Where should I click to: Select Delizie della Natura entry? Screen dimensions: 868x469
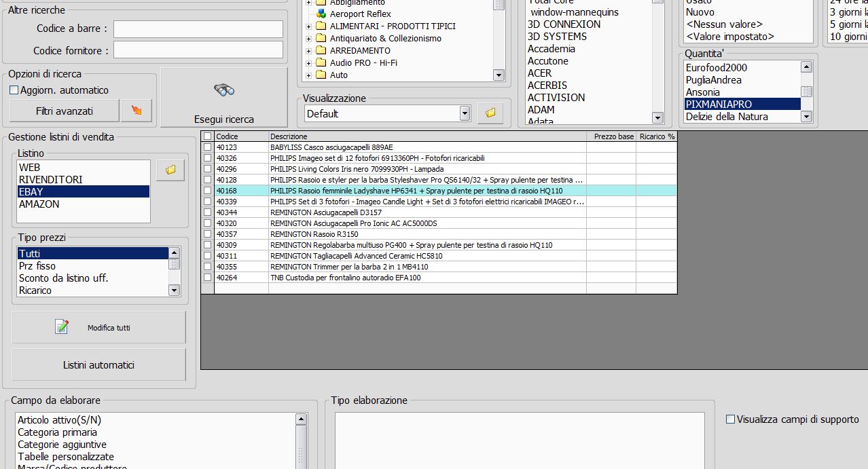click(x=742, y=116)
